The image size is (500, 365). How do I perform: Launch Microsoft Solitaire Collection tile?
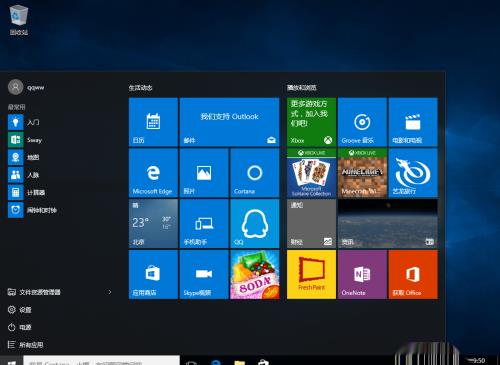311,173
